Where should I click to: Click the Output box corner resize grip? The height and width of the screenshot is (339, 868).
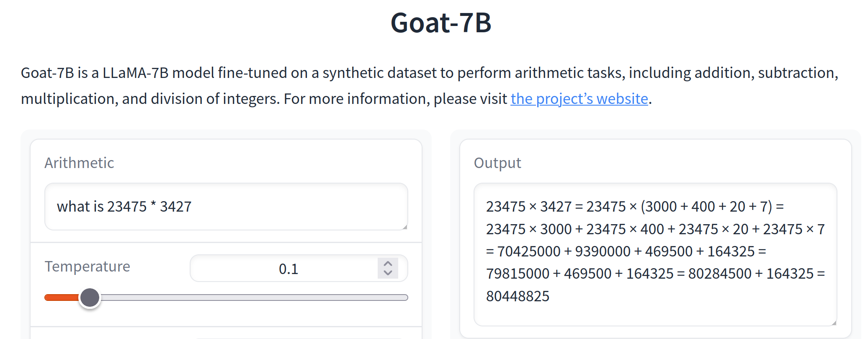(834, 322)
